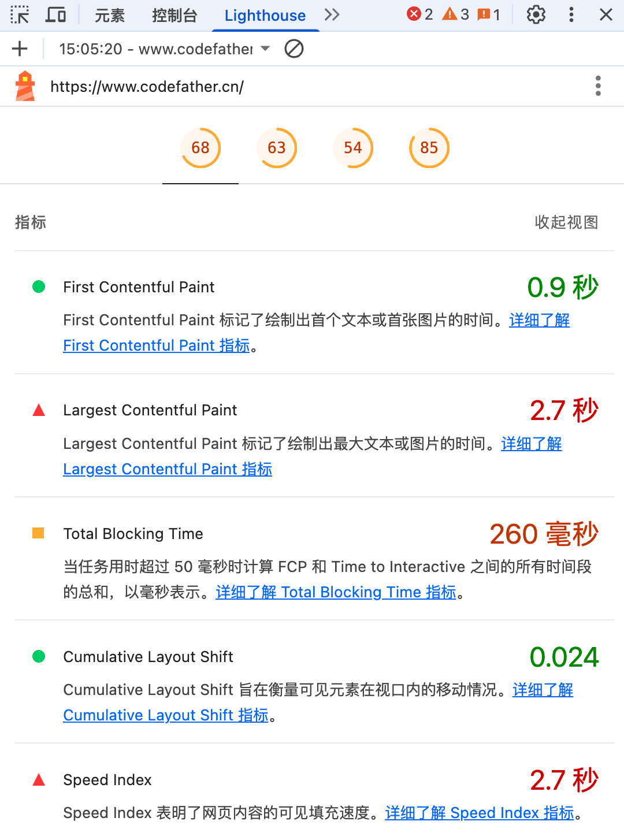The image size is (624, 840).
Task: Click the inspect element picker icon
Action: pos(20,15)
